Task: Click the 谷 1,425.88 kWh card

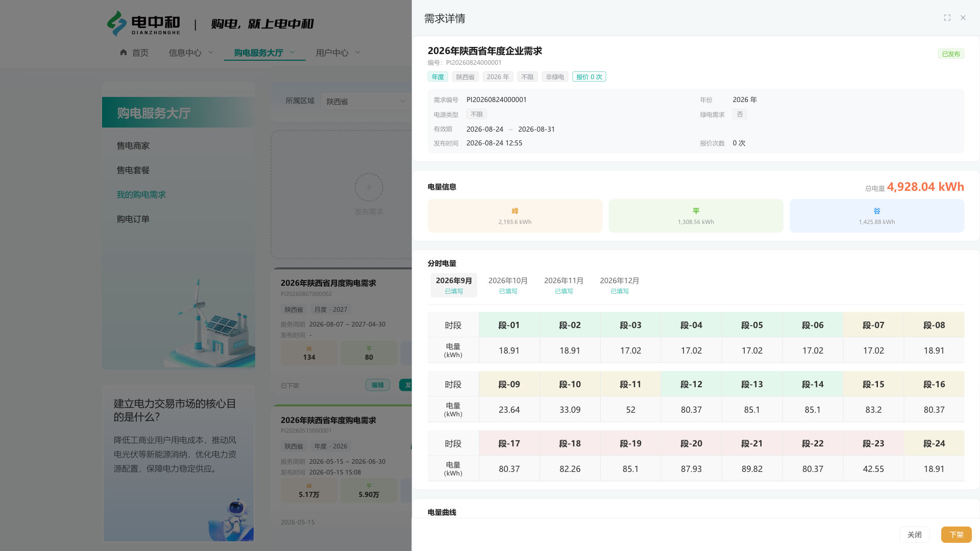Action: [x=877, y=216]
